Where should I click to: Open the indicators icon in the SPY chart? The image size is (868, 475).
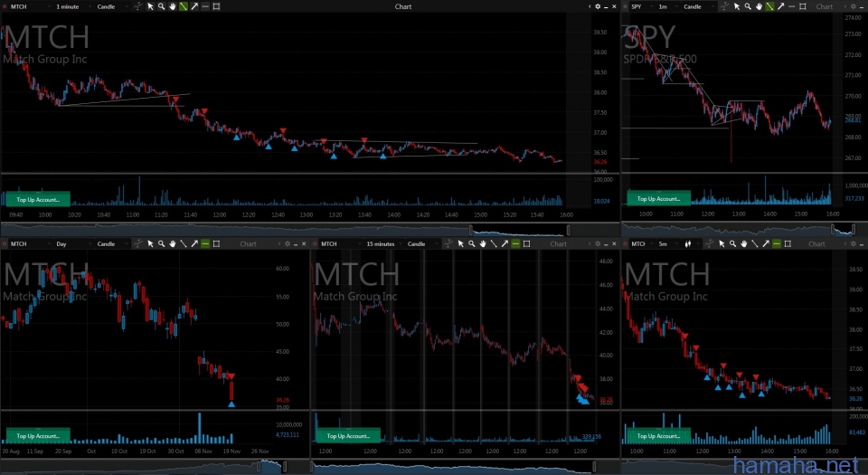tap(724, 6)
